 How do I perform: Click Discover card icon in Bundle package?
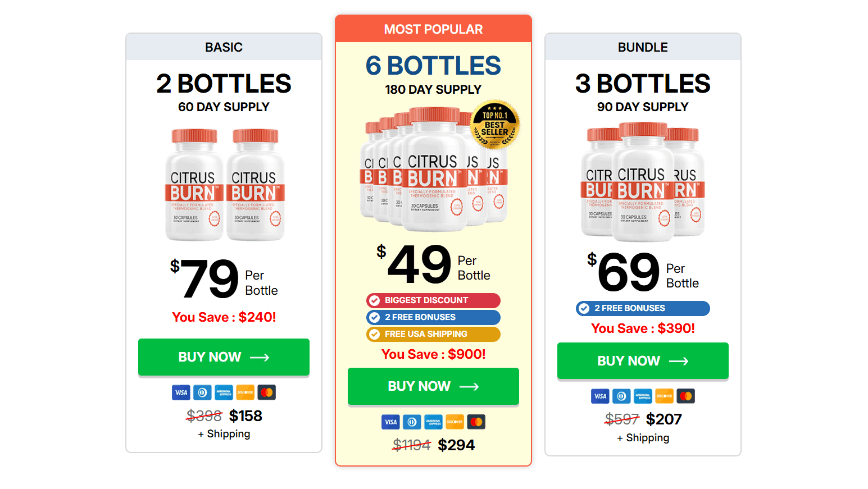tap(664, 396)
